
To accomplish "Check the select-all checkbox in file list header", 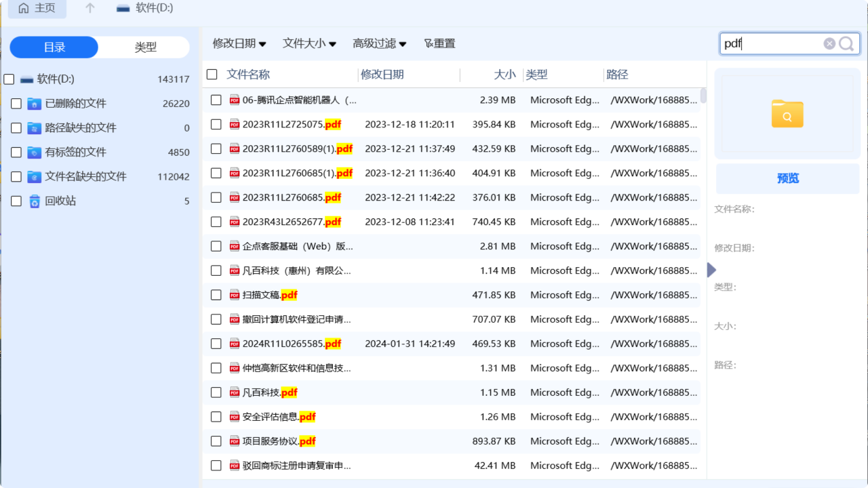I will (212, 75).
